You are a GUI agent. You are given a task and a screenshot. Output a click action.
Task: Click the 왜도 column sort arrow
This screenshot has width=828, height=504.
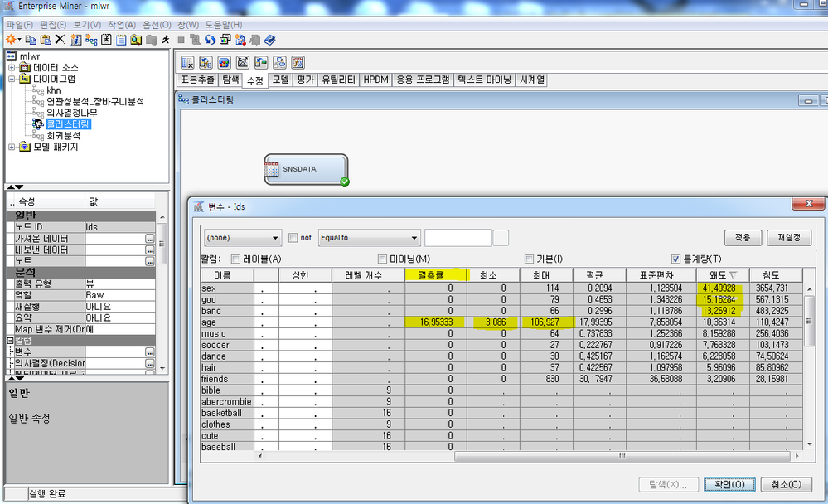[x=734, y=275]
